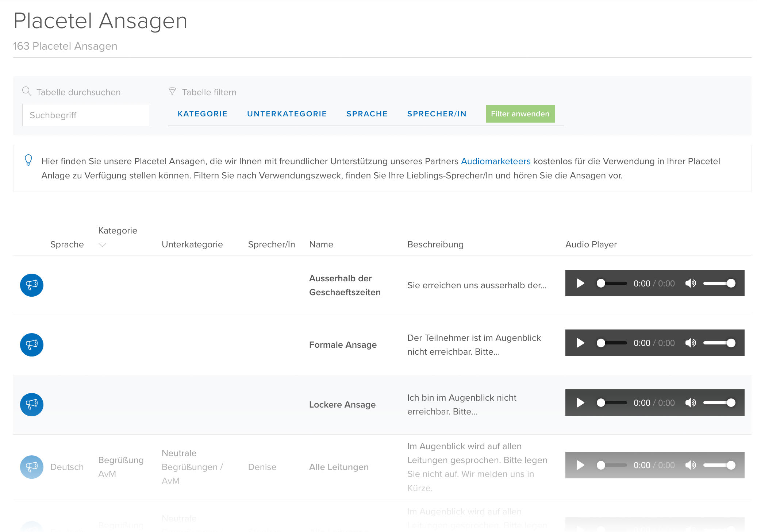This screenshot has width=757, height=532.
Task: Click megaphone icon beside Lockere Ansage
Action: (32, 404)
